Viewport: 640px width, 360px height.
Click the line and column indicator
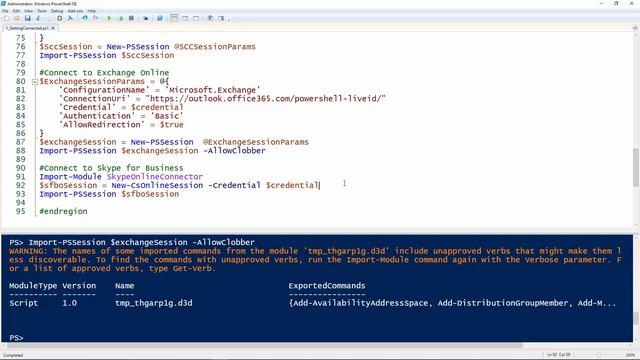(x=558, y=355)
